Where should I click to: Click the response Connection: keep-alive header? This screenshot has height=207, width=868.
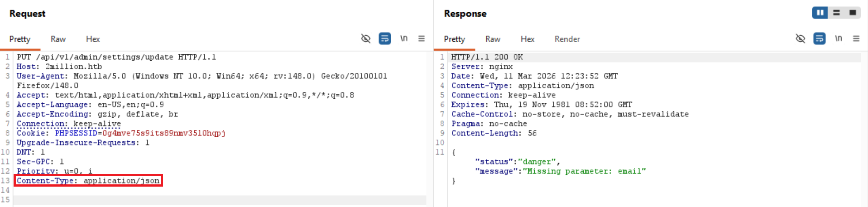click(x=503, y=95)
